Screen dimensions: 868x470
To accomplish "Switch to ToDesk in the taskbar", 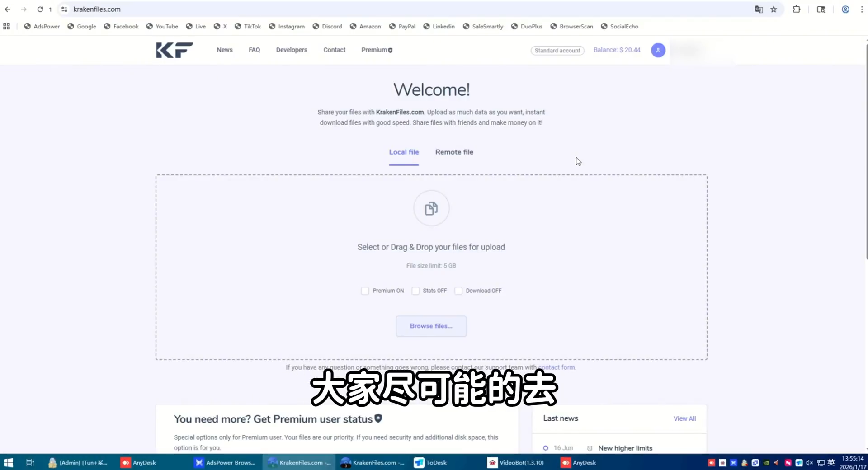I will point(431,462).
